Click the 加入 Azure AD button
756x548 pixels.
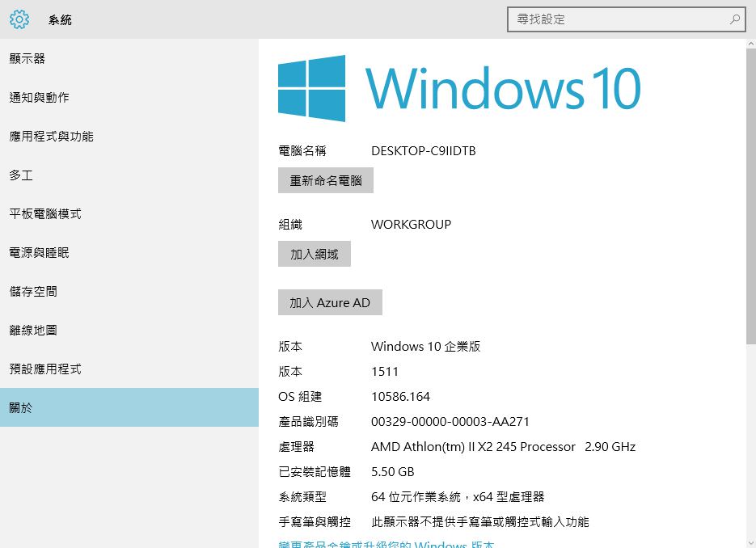coord(330,302)
